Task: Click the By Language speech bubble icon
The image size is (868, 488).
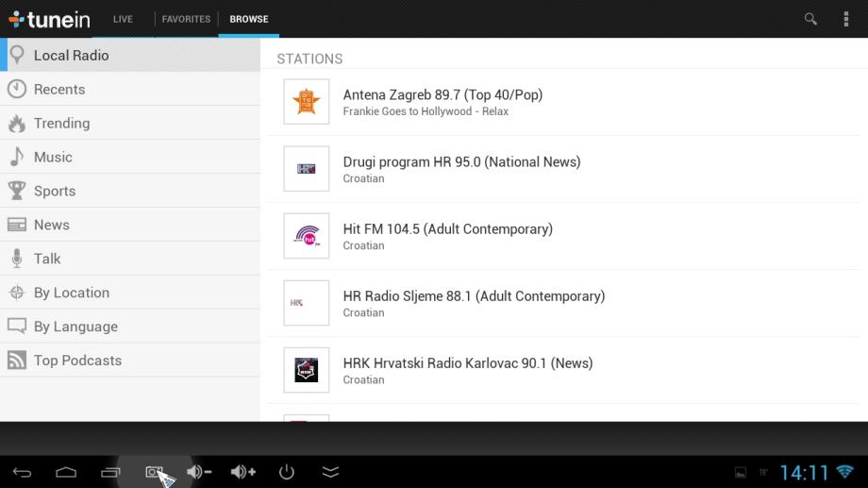Action: pyautogui.click(x=17, y=326)
